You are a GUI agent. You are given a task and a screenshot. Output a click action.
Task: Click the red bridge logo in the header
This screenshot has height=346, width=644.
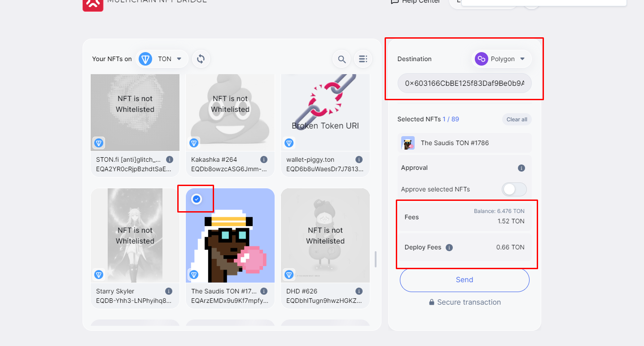click(x=93, y=4)
